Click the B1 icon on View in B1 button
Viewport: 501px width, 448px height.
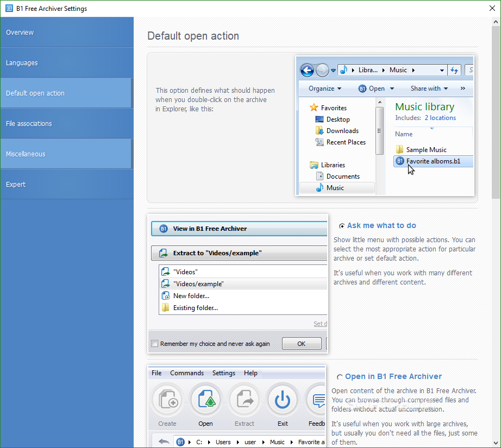(x=164, y=229)
